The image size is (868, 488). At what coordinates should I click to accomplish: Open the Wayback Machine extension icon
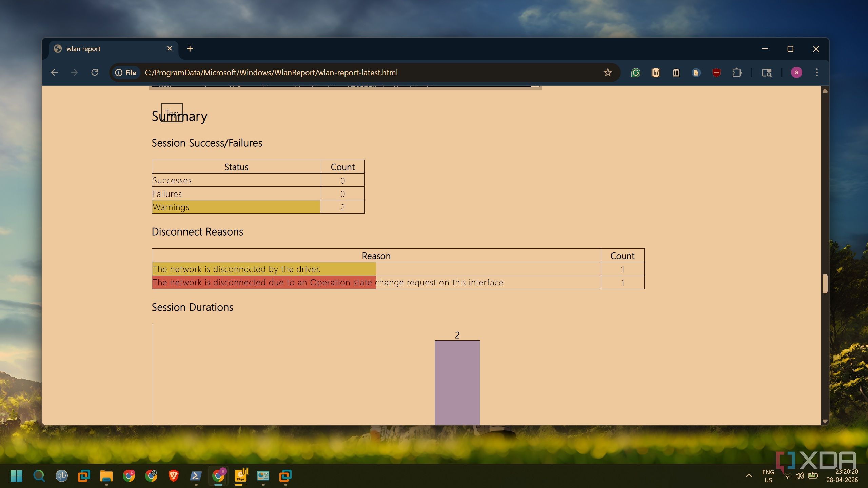pyautogui.click(x=676, y=73)
